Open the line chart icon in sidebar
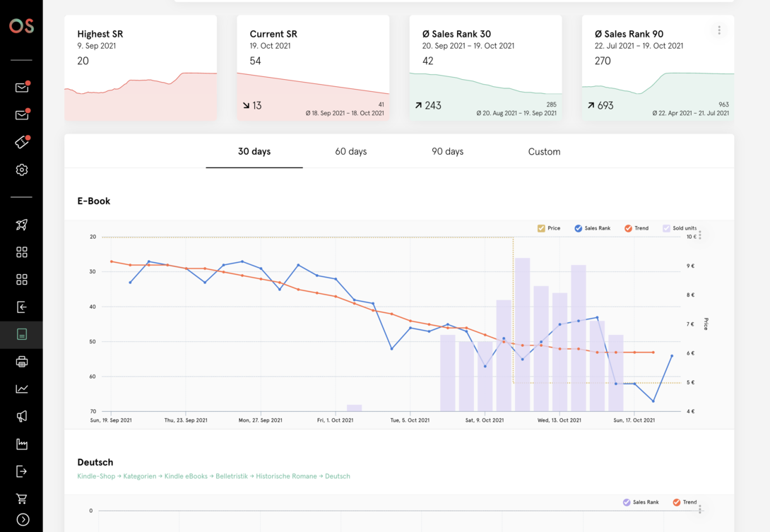 click(x=22, y=389)
